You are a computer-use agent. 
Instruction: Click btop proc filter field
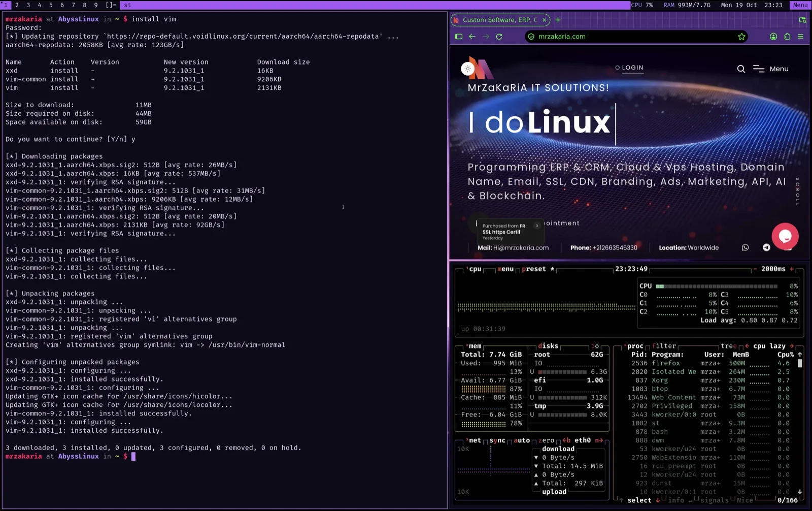click(x=664, y=346)
